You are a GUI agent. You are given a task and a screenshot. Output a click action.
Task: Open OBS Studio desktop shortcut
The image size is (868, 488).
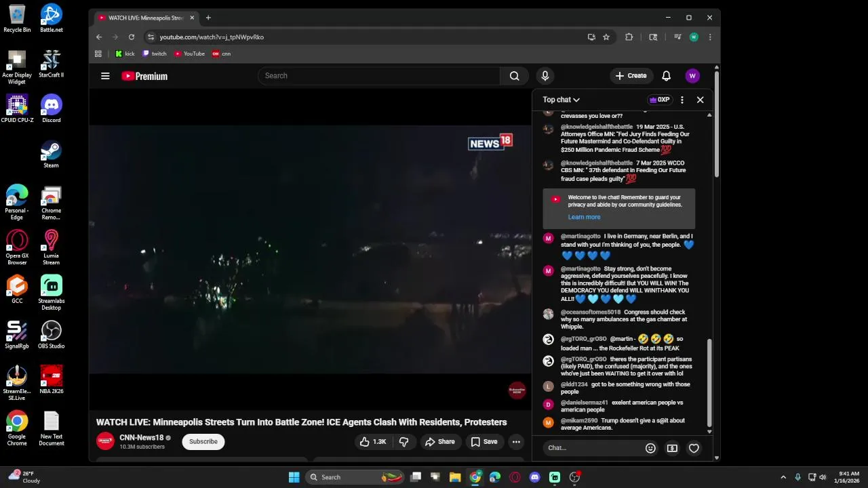(52, 335)
